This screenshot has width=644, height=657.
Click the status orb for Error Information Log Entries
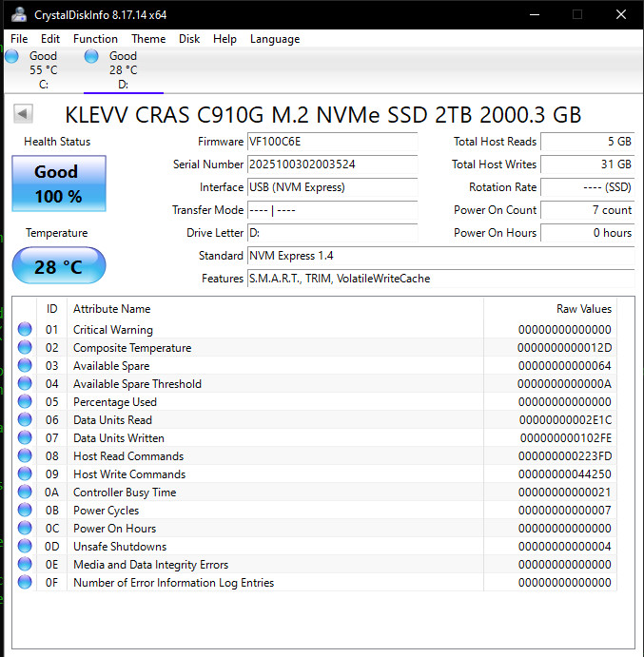point(25,582)
